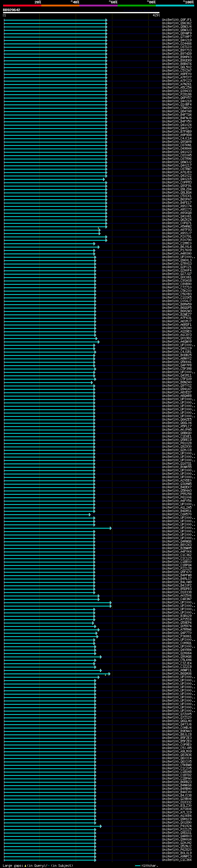This screenshot has height=868, width=197.
Task: Select hit label UniRef100_C9SAS8
Action: (177, 280)
